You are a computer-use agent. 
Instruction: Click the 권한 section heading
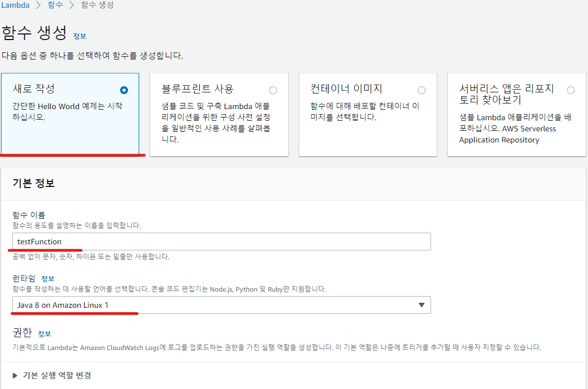pos(22,332)
